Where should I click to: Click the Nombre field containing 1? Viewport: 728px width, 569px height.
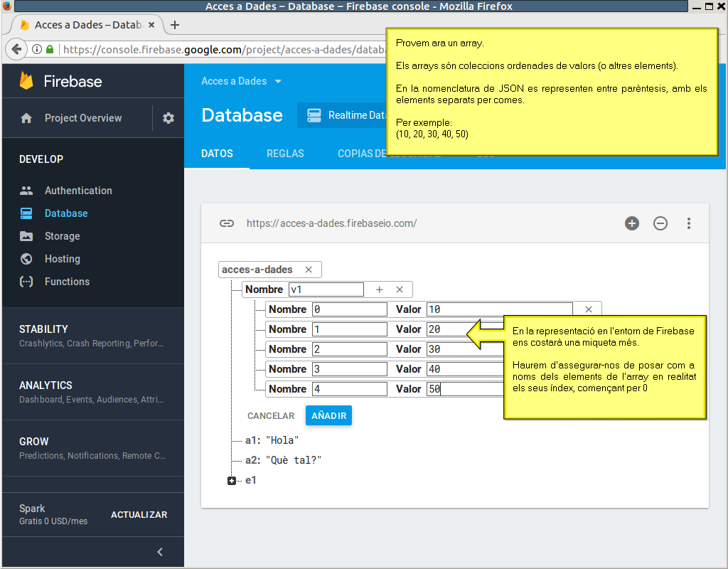(350, 329)
